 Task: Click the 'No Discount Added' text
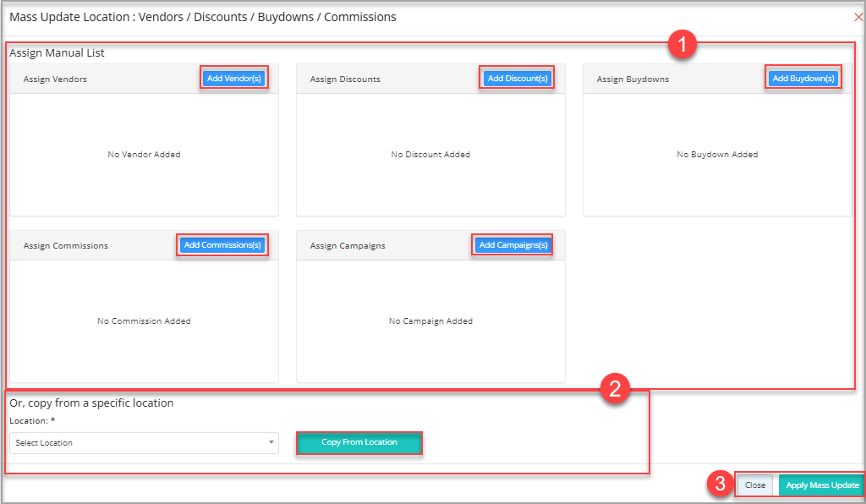[x=430, y=155]
